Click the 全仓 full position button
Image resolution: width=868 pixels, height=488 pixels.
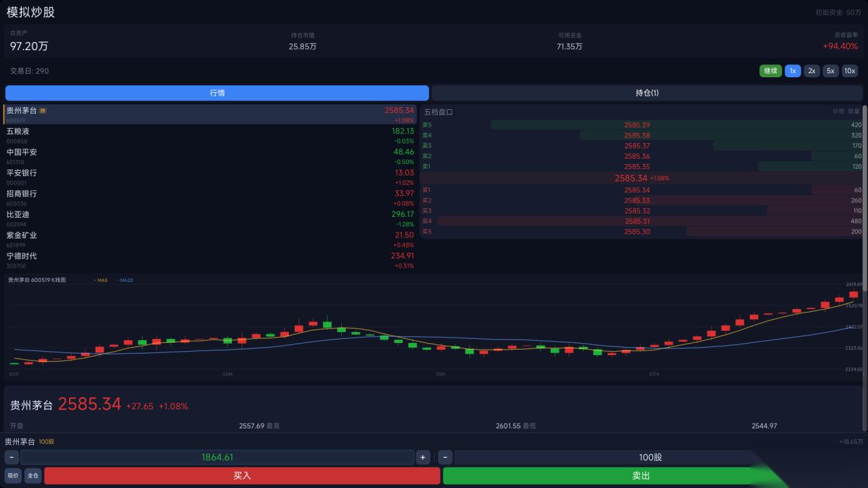tap(33, 476)
